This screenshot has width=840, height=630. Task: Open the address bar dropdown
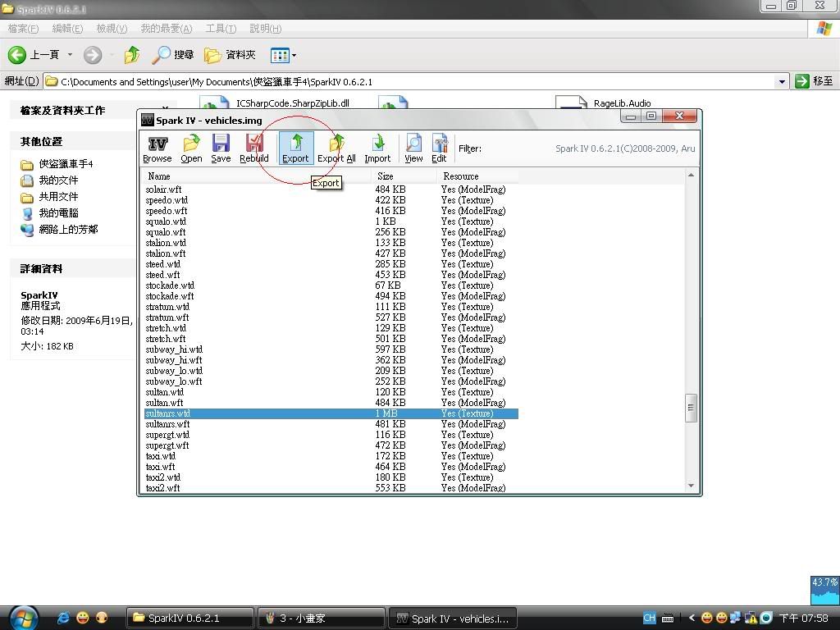point(782,81)
